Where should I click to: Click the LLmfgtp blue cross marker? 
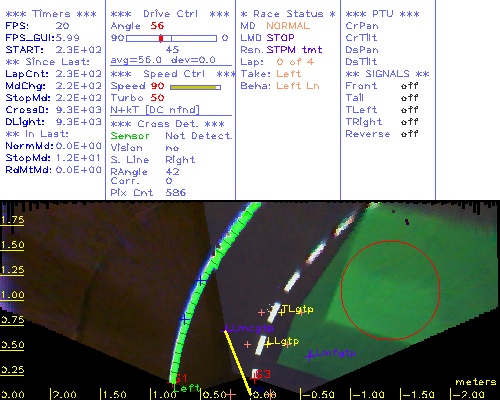click(x=310, y=355)
